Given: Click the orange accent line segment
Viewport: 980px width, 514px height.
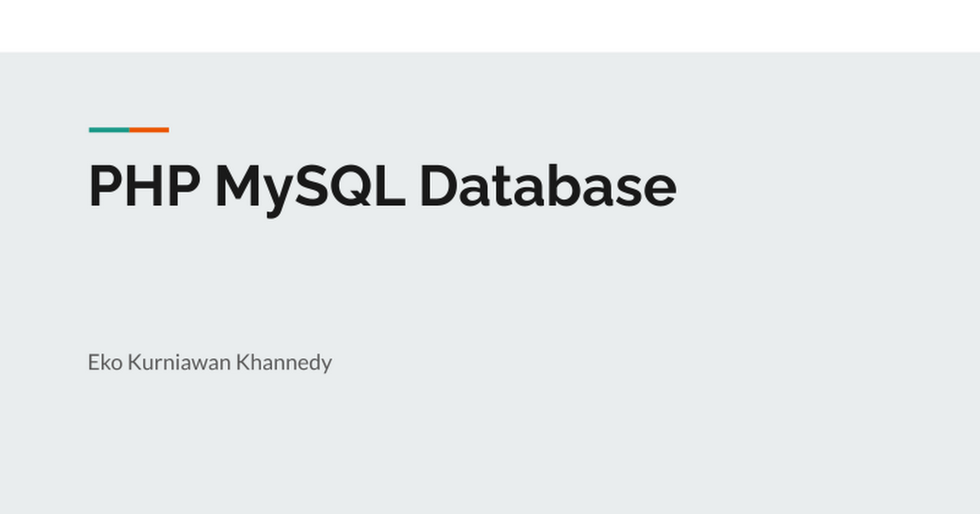Looking at the screenshot, I should (x=149, y=130).
